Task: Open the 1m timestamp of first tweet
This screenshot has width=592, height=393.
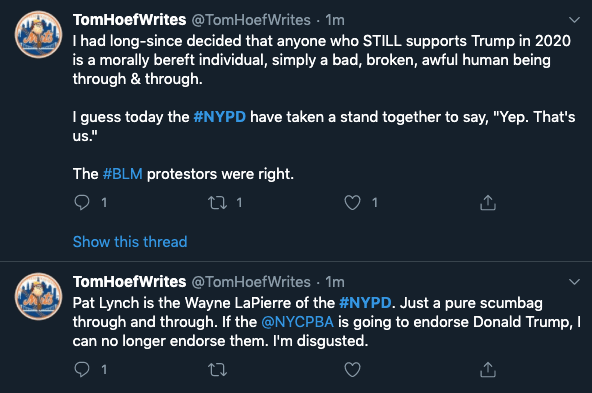Action: click(335, 20)
